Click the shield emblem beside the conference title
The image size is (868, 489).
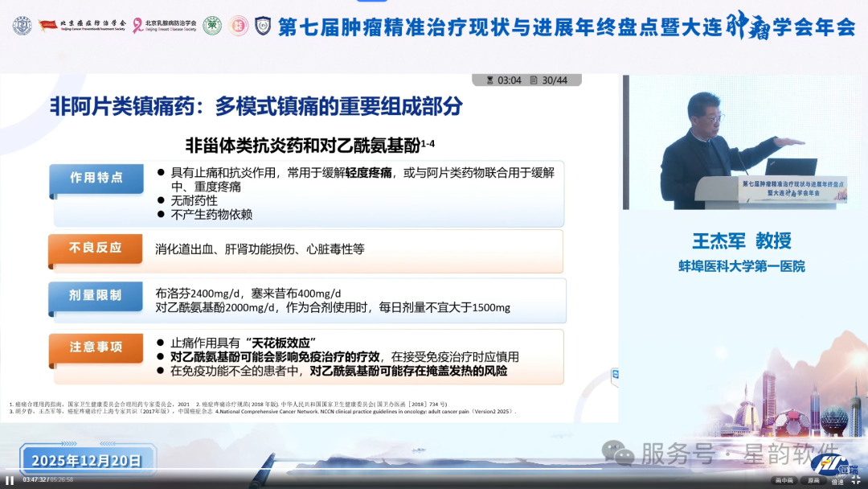[x=261, y=25]
